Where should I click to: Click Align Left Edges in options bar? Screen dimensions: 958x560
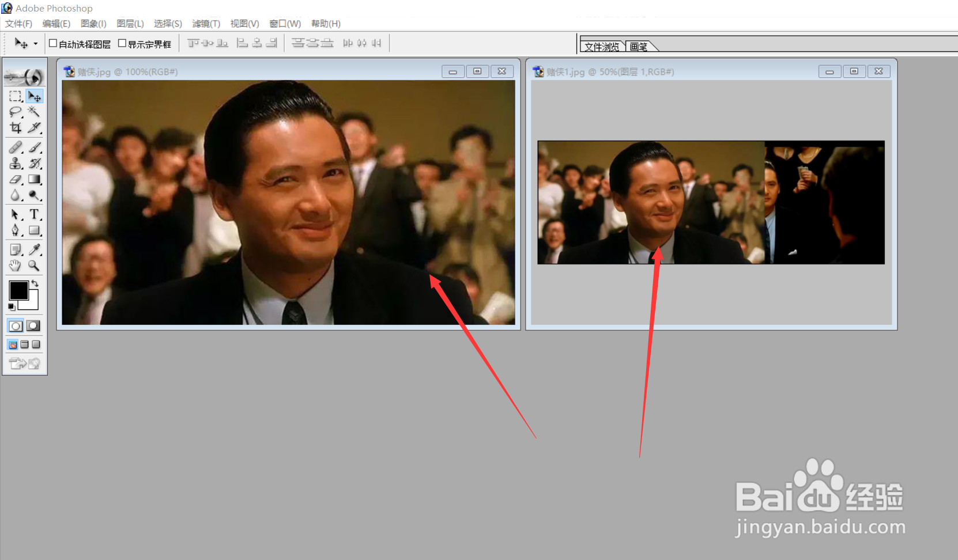pos(243,43)
